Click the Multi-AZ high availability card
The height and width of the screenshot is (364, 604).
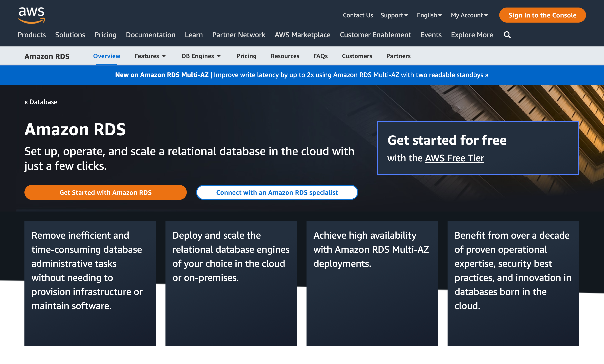[372, 283]
